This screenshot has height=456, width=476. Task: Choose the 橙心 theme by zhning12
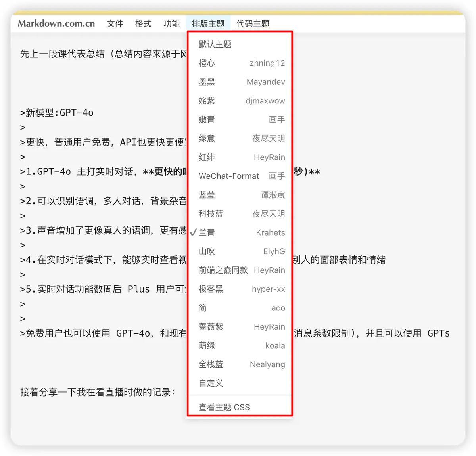coord(240,63)
